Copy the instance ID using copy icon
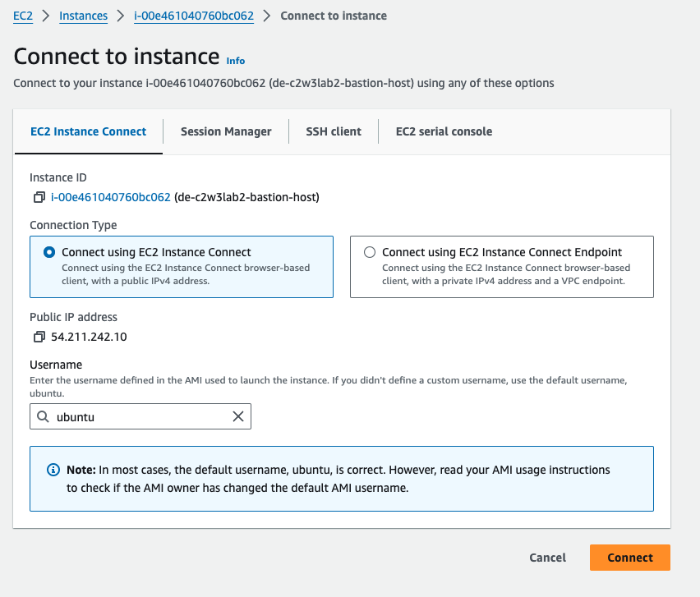700x597 pixels. coord(39,197)
